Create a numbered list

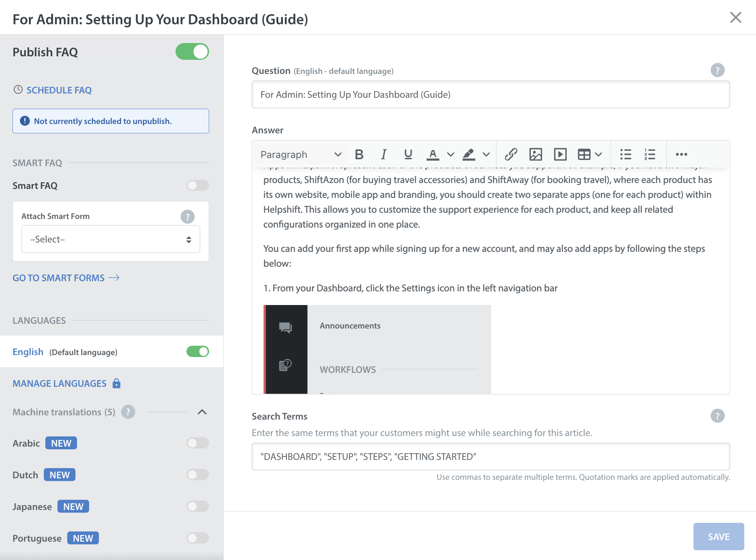[x=650, y=154]
